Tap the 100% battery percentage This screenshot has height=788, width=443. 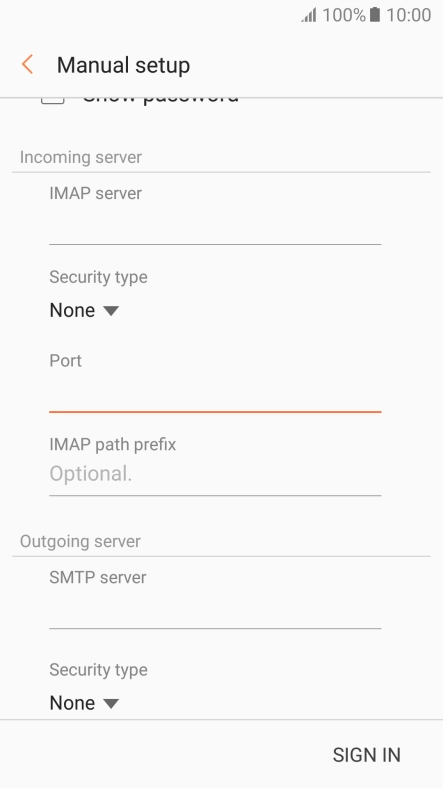(x=344, y=15)
